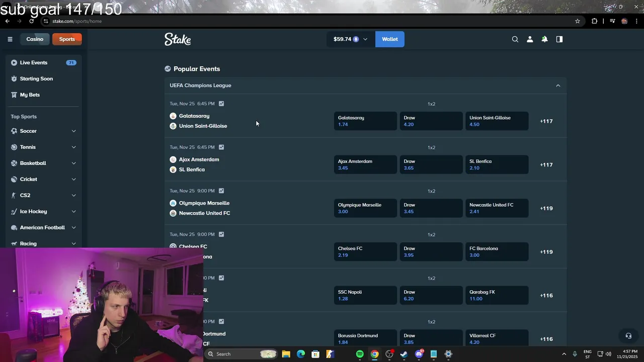This screenshot has width=644, height=362.
Task: Open stats icon for Chelsea match
Action: 221,234
